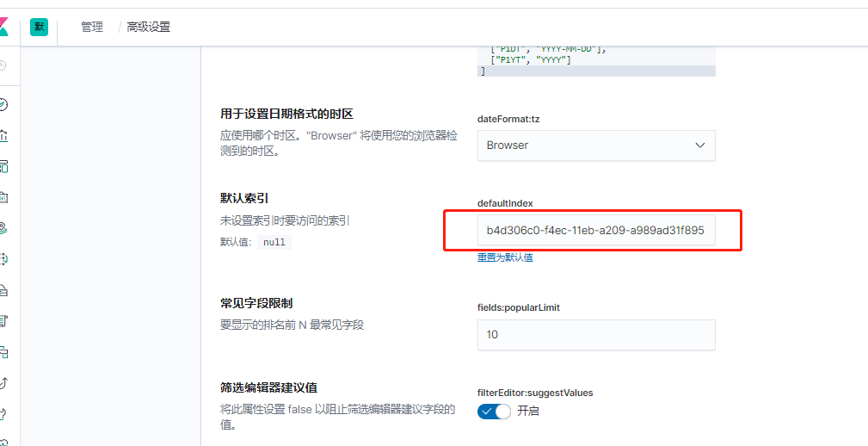Toggle the filterEditor:suggestValues switch

[x=494, y=412]
